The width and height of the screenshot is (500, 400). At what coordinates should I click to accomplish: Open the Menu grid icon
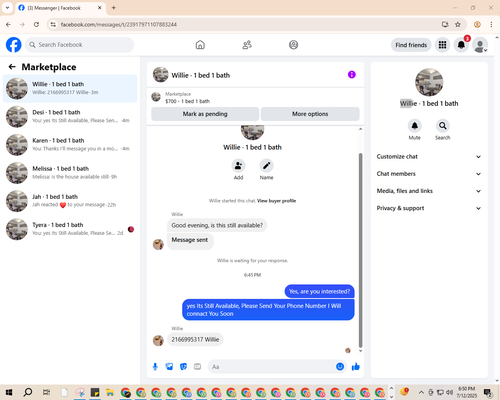[442, 45]
